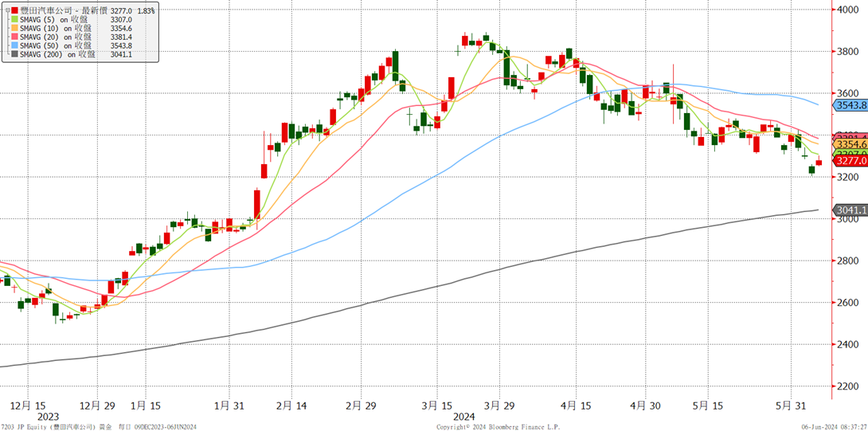
Task: Click the 3600 price axis label
Action: tap(847, 93)
